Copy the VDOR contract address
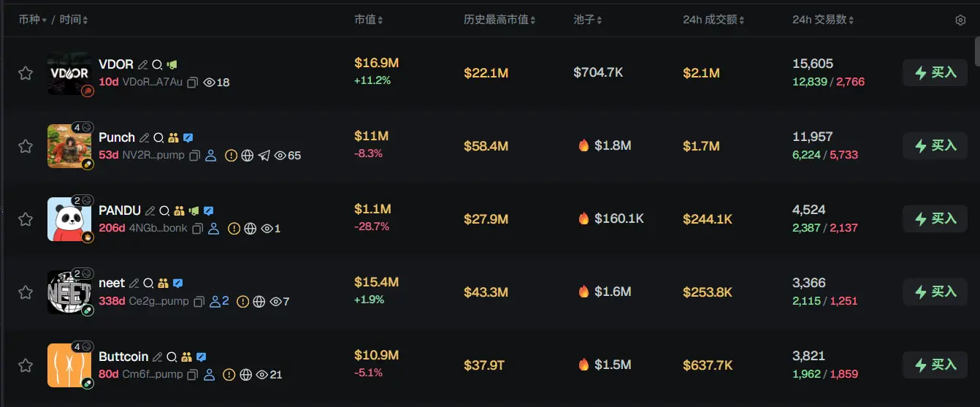This screenshot has width=980, height=407. [x=193, y=83]
